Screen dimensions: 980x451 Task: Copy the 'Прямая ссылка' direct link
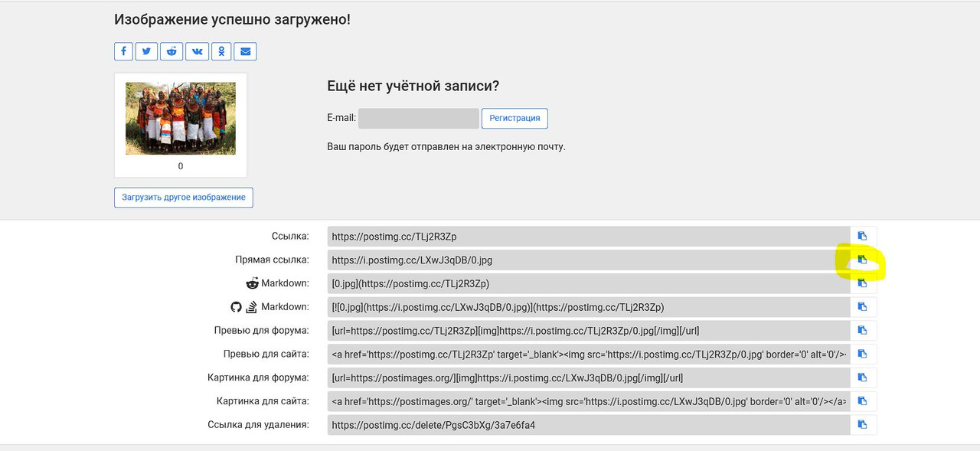(862, 260)
